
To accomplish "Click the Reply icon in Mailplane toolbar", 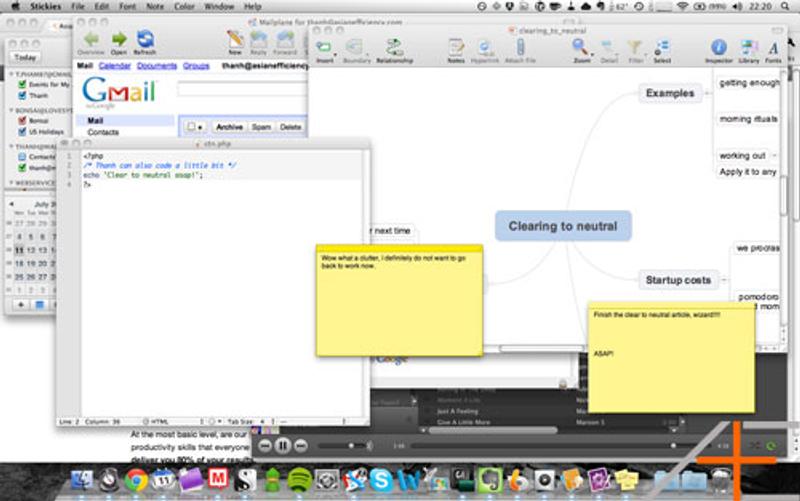I will (x=259, y=40).
